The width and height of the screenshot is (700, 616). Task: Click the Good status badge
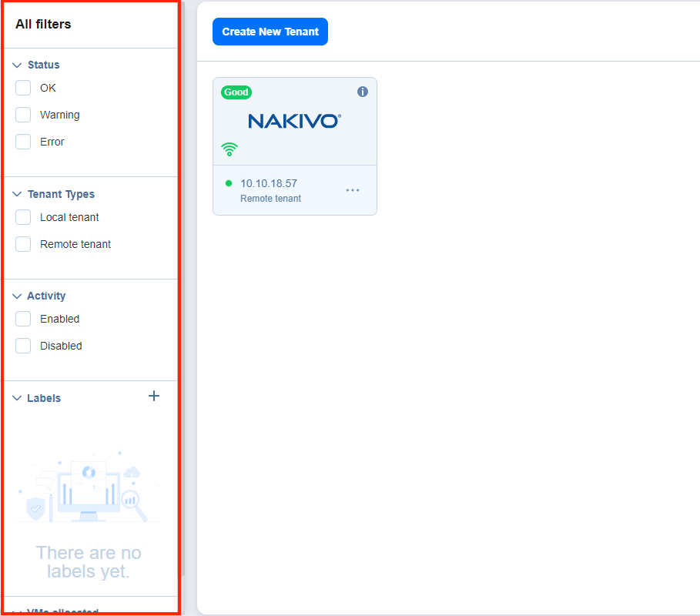pyautogui.click(x=236, y=92)
